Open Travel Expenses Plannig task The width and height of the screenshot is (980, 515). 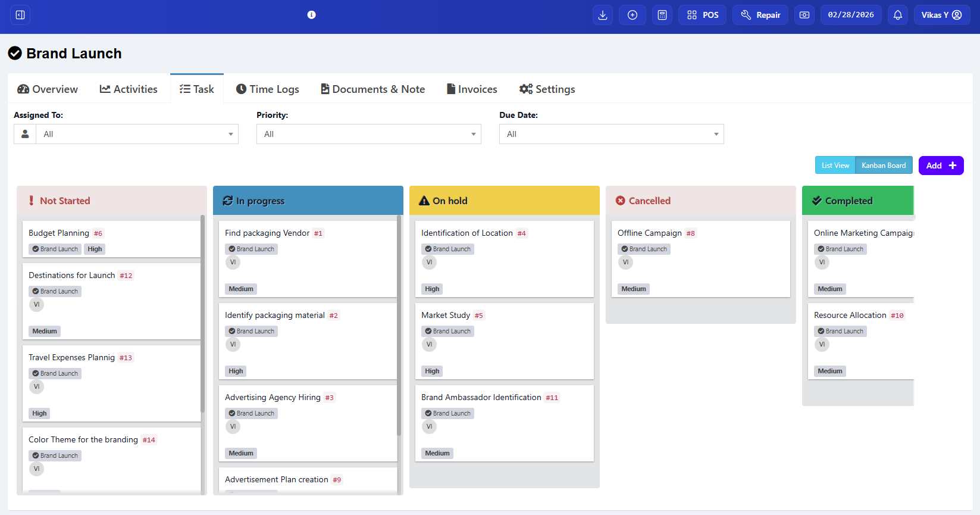coord(72,357)
